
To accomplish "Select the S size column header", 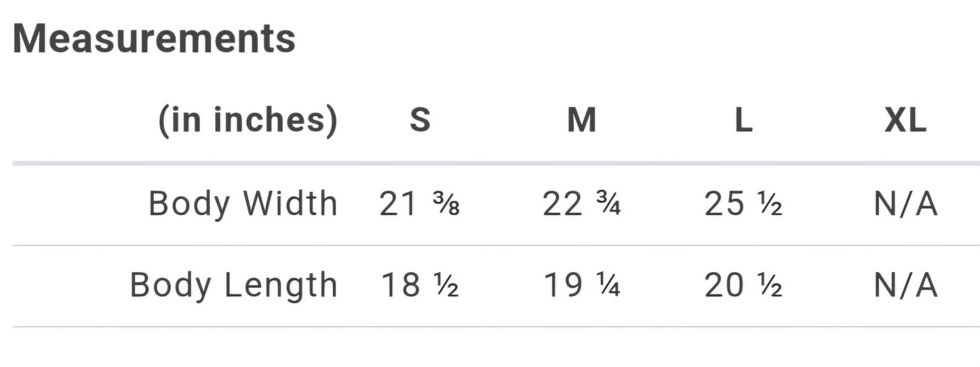I will pos(420,121).
